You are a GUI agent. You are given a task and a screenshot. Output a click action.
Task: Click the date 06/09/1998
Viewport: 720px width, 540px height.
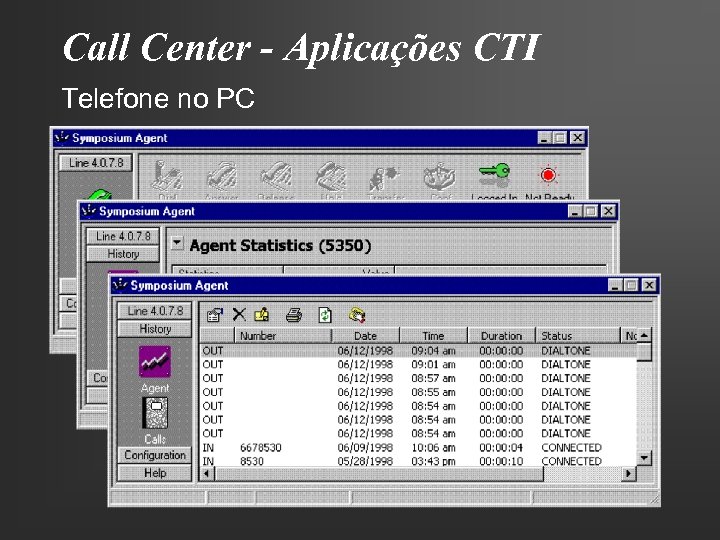365,448
